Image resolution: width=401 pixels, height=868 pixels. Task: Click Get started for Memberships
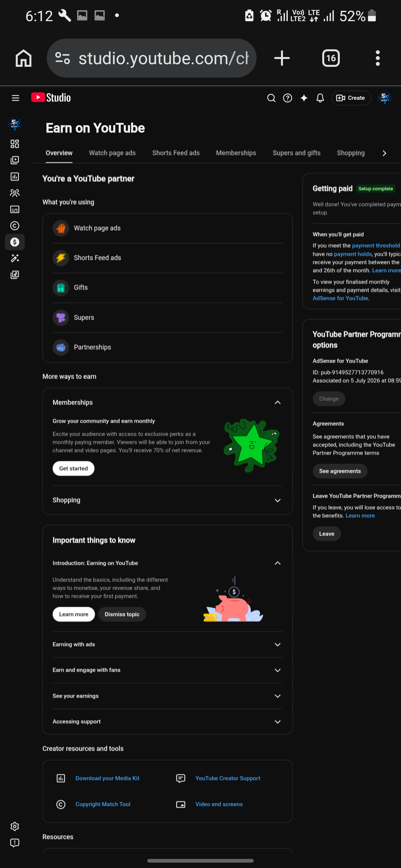74,468
